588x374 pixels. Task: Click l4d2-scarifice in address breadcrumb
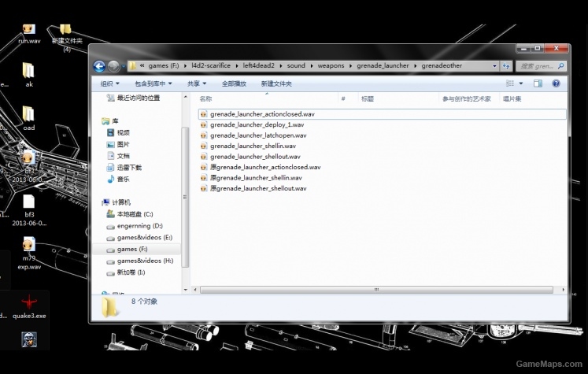[x=211, y=65]
